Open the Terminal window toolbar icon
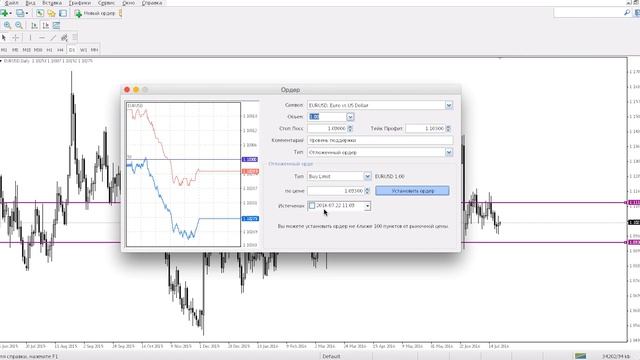The width and height of the screenshot is (640, 360). coord(63,13)
